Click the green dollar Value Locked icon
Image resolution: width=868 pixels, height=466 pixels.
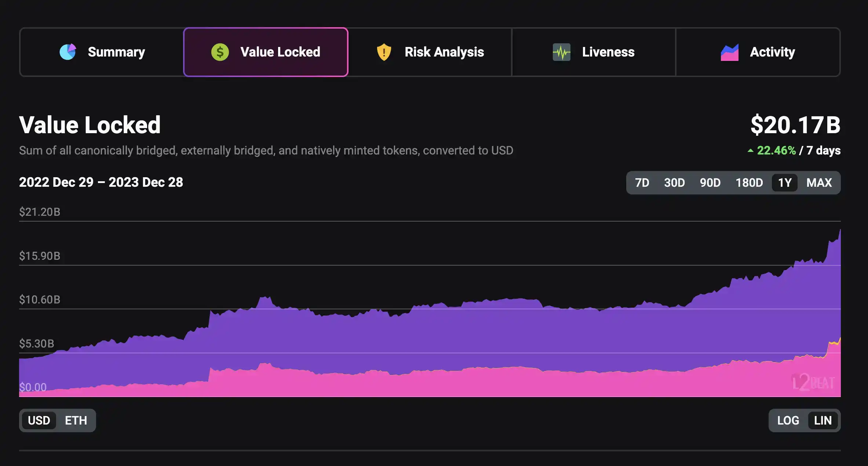[220, 52]
